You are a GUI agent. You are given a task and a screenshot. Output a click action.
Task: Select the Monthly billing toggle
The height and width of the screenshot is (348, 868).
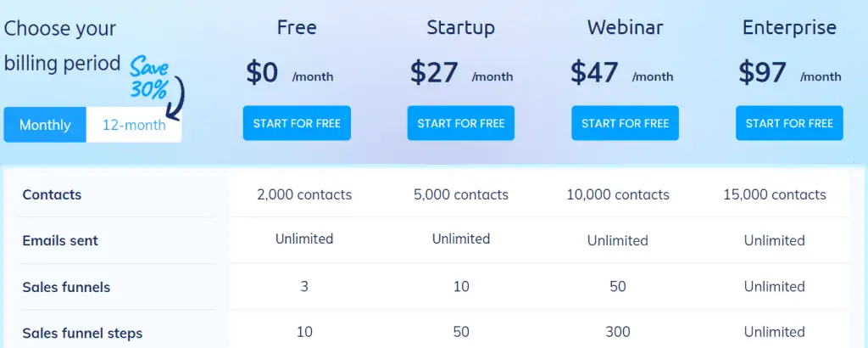[x=45, y=125]
